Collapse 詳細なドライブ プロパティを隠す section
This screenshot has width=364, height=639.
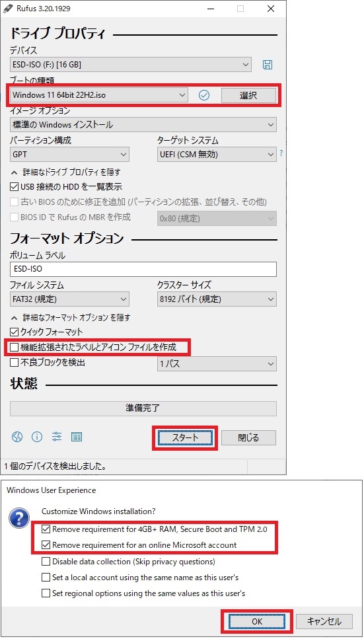pos(65,172)
